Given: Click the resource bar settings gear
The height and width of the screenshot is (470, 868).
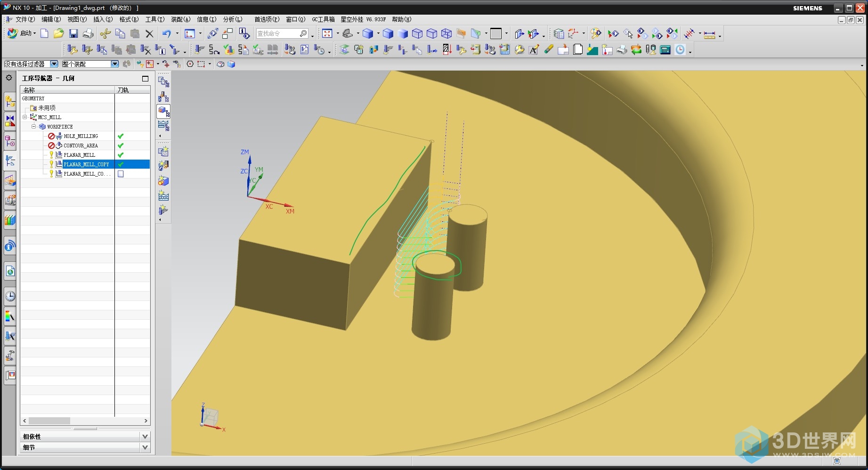Looking at the screenshot, I should pos(9,78).
